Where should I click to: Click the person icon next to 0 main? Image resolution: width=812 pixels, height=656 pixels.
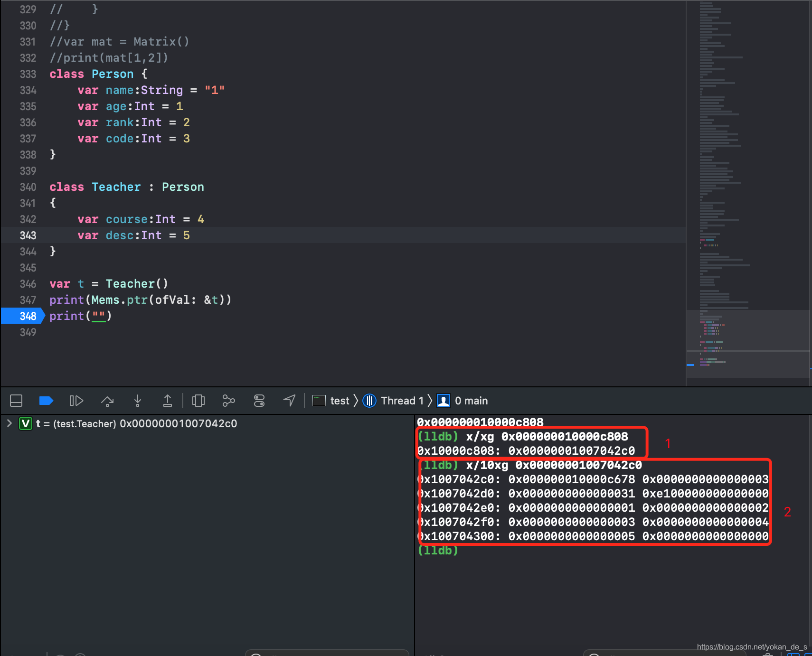[x=443, y=401]
